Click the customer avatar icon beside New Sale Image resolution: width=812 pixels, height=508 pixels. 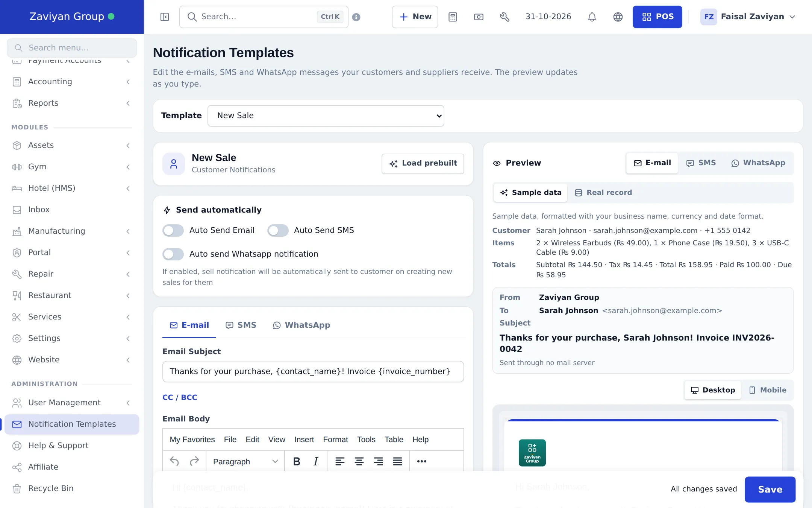(x=174, y=164)
